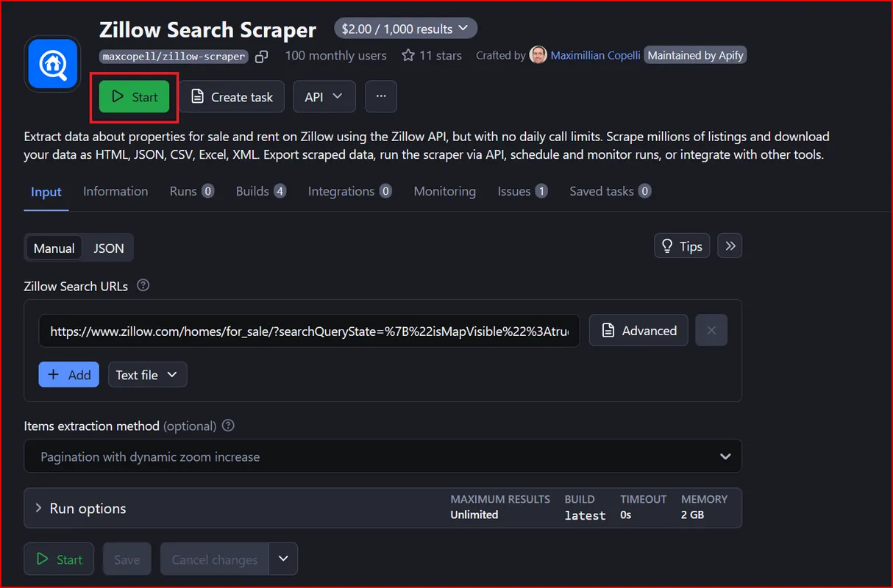The image size is (893, 588).
Task: Open the Monitoring tab
Action: [445, 191]
